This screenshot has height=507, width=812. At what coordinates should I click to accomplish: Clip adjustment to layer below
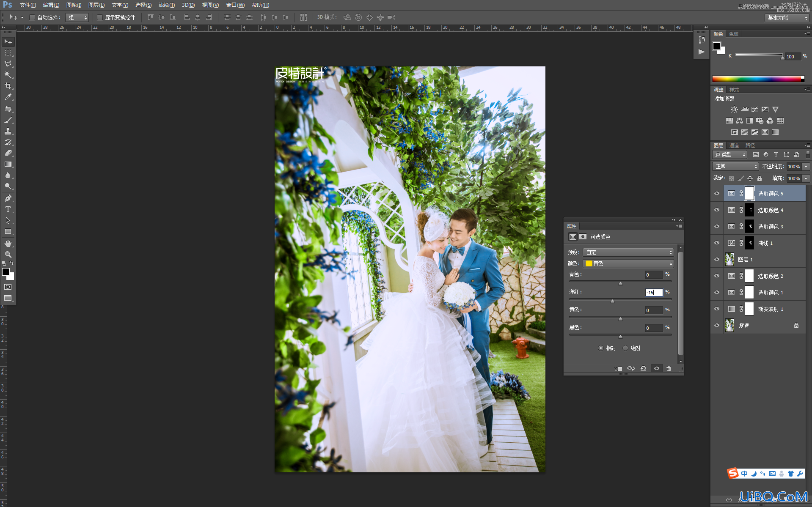(x=619, y=369)
